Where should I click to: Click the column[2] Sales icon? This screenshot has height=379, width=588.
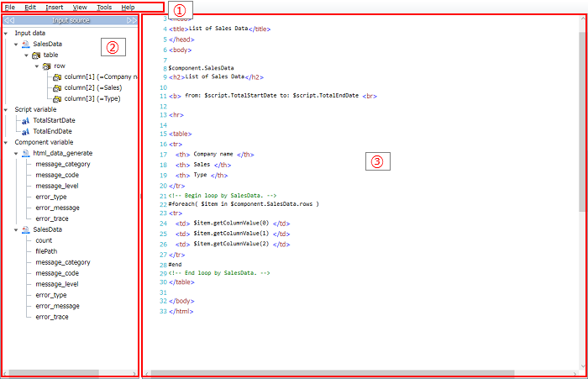coord(57,87)
